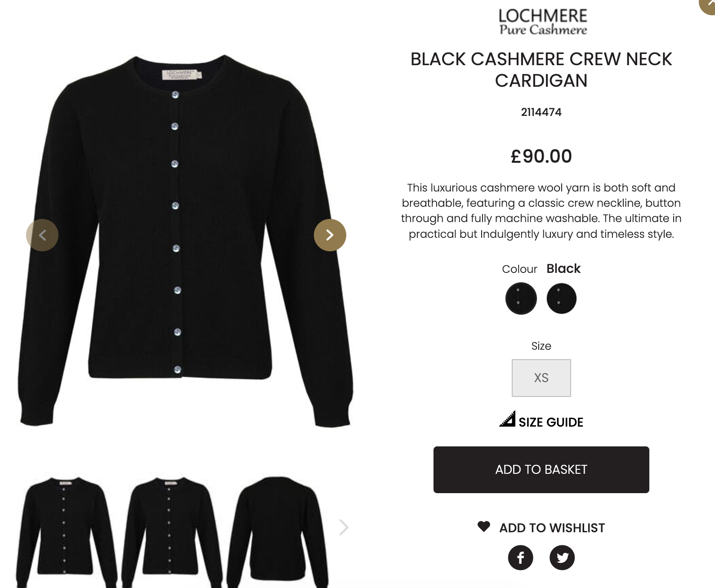
Task: Click the main cardigan product image
Action: (x=185, y=241)
